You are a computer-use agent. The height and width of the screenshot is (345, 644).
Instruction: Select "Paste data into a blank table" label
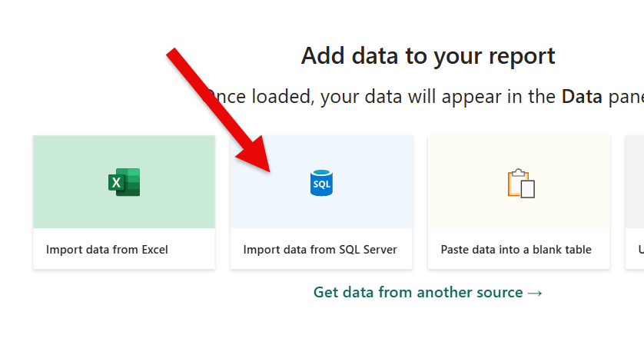[516, 250]
